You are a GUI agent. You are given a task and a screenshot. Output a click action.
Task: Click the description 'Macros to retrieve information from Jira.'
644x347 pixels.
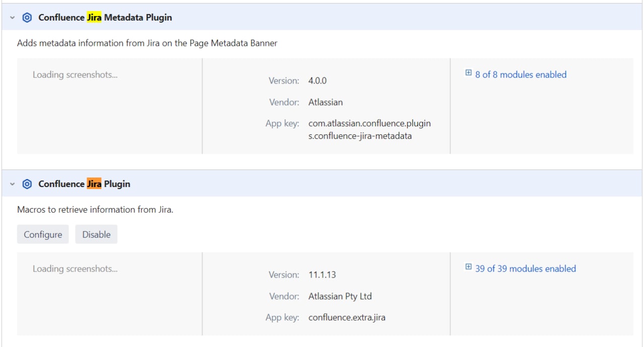click(x=95, y=210)
